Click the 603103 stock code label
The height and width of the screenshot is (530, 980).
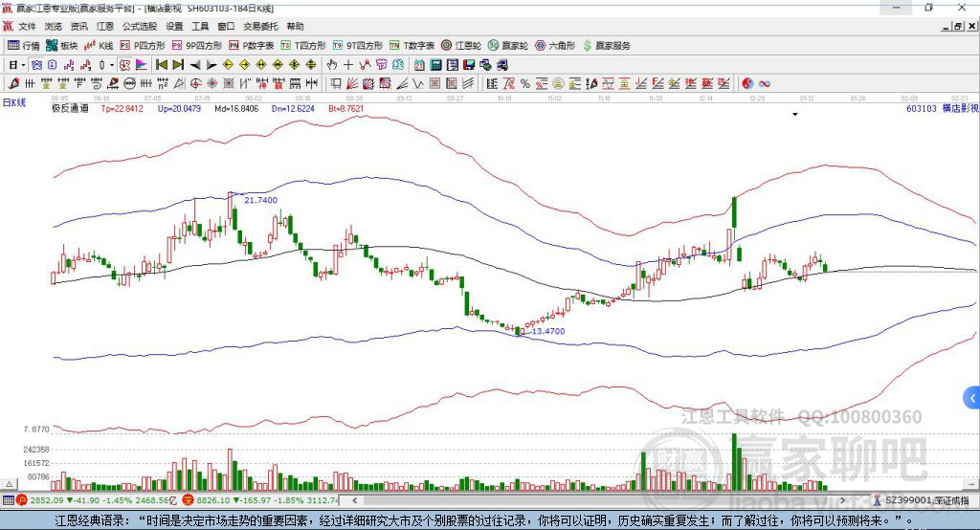coord(922,108)
